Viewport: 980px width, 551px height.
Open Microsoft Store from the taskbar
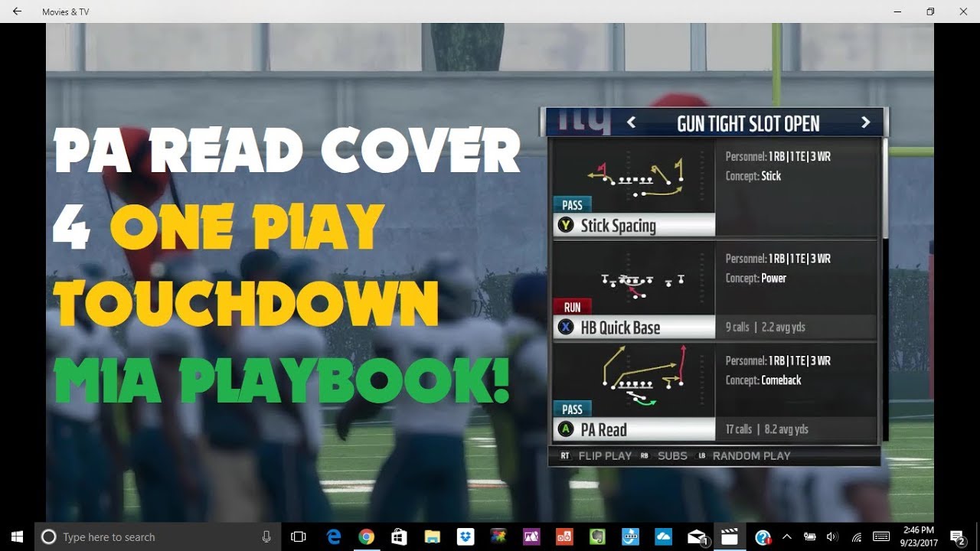pos(399,536)
